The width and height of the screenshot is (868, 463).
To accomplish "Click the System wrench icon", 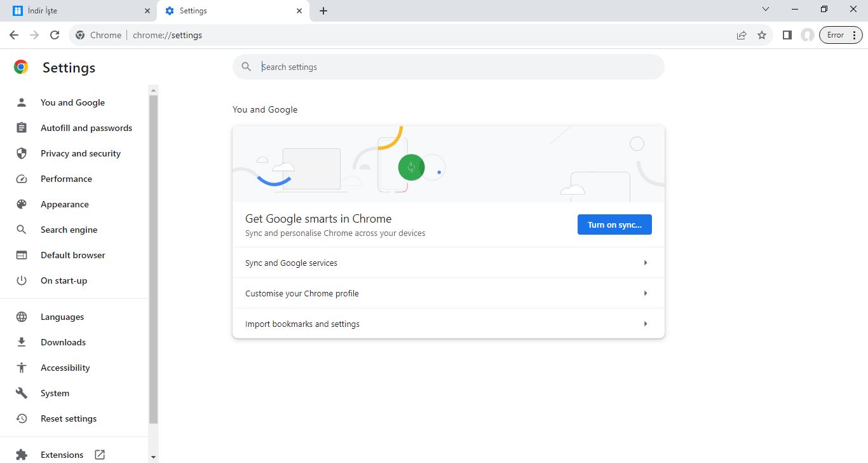I will click(22, 393).
